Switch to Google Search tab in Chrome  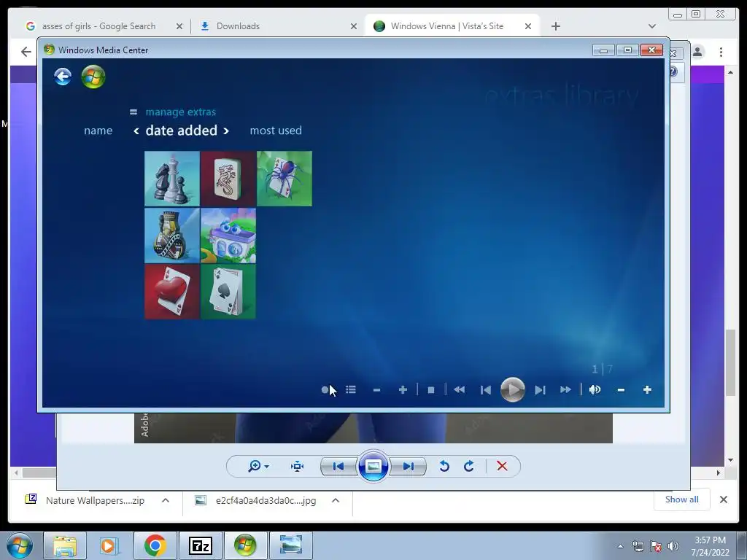click(99, 26)
